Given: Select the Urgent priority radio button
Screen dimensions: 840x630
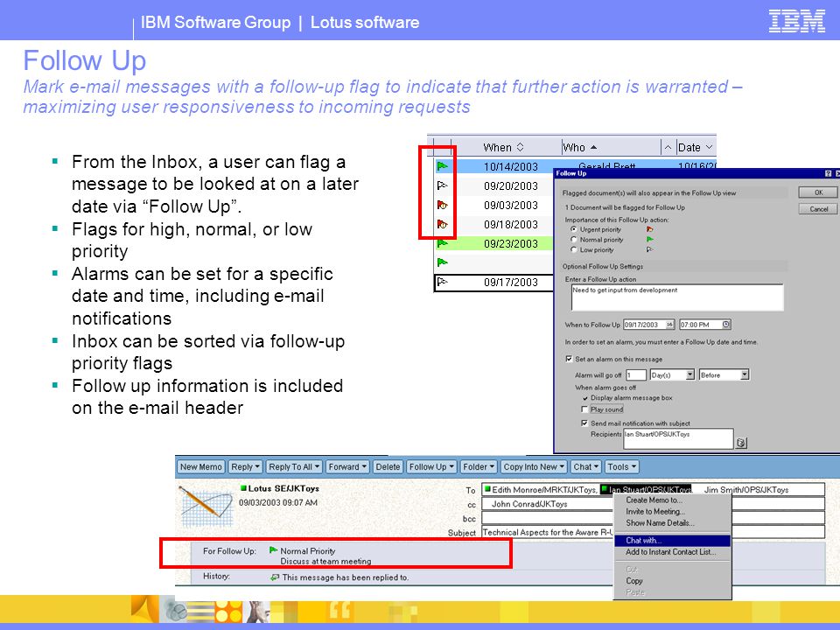Looking at the screenshot, I should (574, 229).
